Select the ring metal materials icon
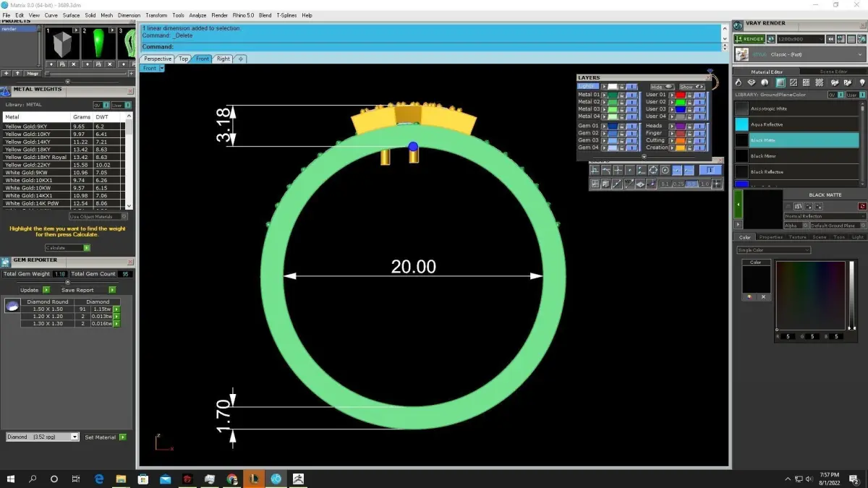Screen dimensions: 868x488 point(739,82)
